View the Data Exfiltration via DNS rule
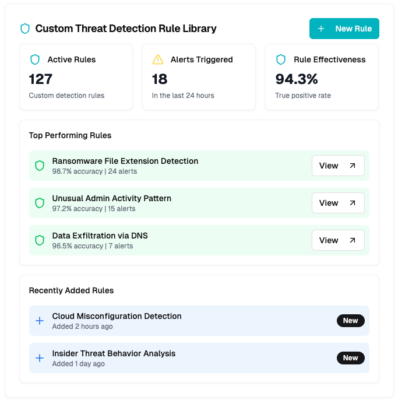The width and height of the screenshot is (398, 400). pos(338,240)
